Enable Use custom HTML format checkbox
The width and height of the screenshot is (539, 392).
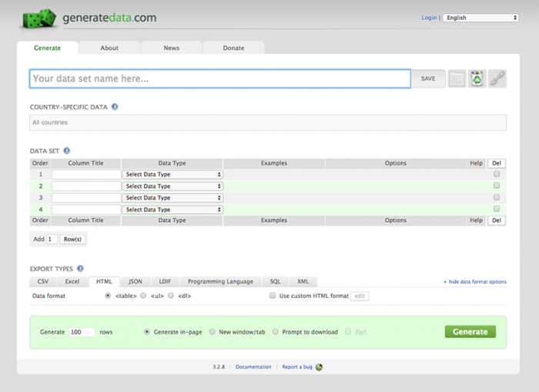pos(273,296)
